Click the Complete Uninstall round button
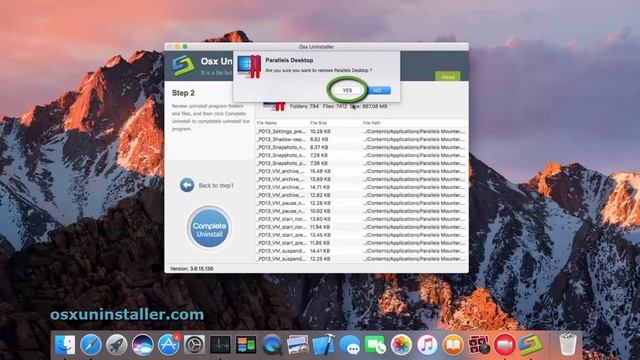The image size is (640, 360). 209,229
